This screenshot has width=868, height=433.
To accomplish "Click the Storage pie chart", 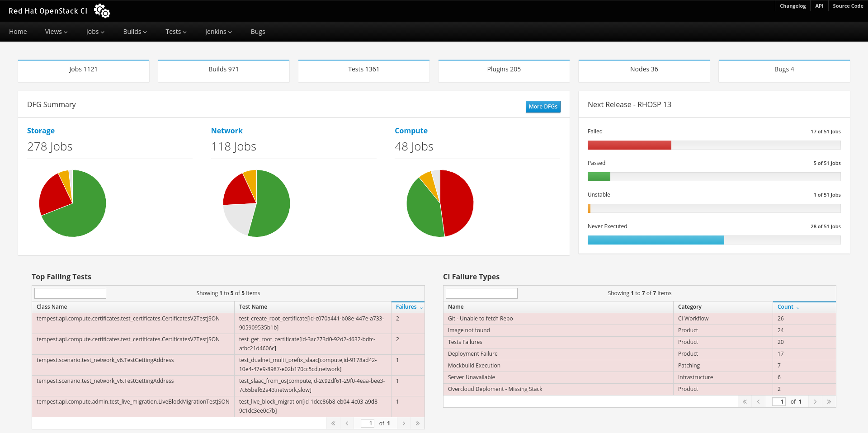I will pyautogui.click(x=72, y=203).
